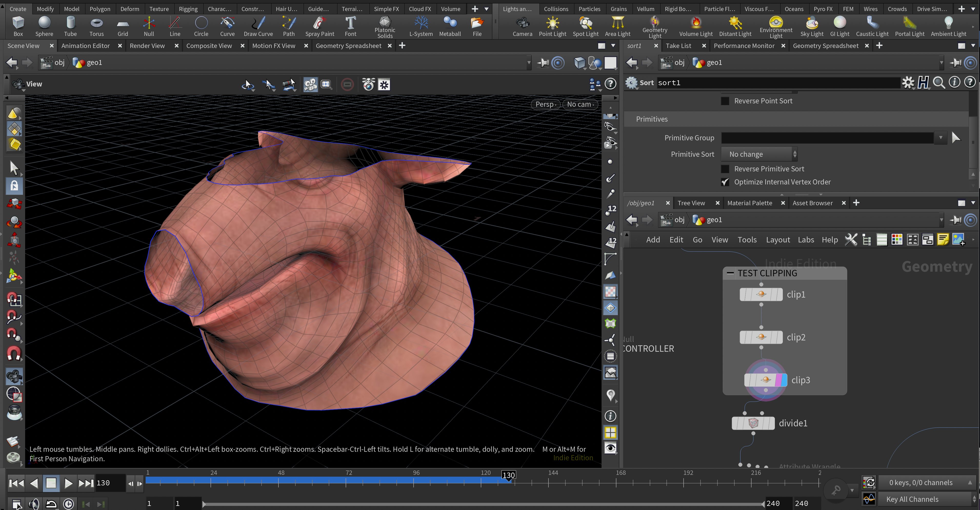
Task: Open the Persp viewport menu
Action: tap(546, 104)
